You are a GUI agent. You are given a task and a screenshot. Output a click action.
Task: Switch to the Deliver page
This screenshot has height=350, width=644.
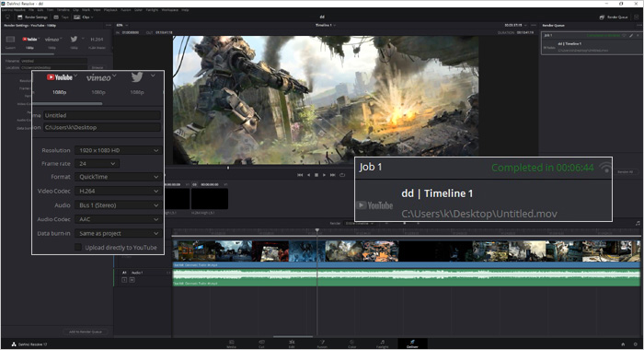412,344
